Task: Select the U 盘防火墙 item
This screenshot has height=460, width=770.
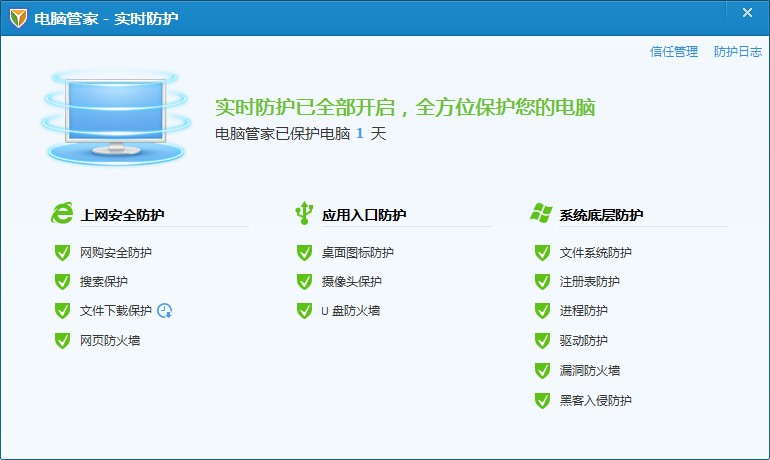Action: coord(350,311)
